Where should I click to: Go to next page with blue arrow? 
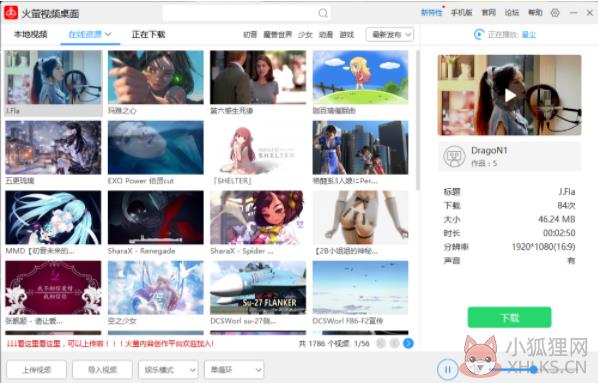point(408,343)
